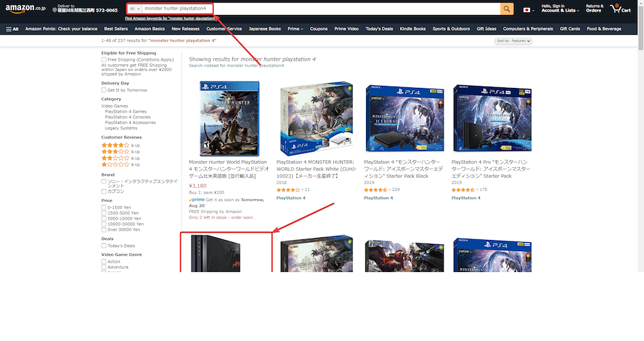
Task: Select PlayStation 4 Games category
Action: [x=125, y=112]
